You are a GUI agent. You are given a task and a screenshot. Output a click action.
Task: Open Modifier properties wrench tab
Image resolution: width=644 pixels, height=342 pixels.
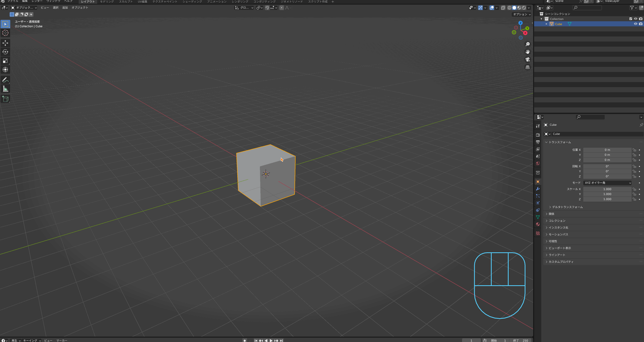click(x=538, y=189)
